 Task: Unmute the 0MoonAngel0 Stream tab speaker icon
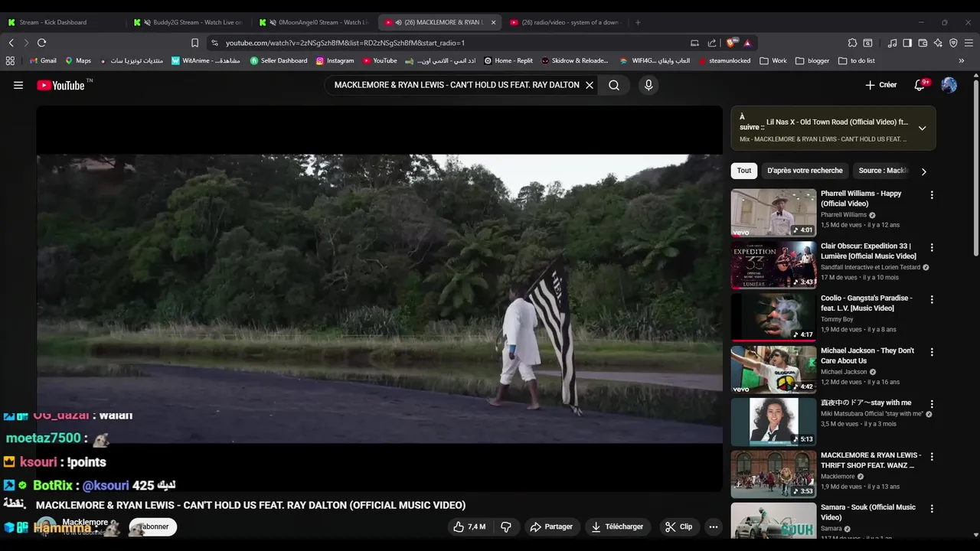tap(273, 22)
